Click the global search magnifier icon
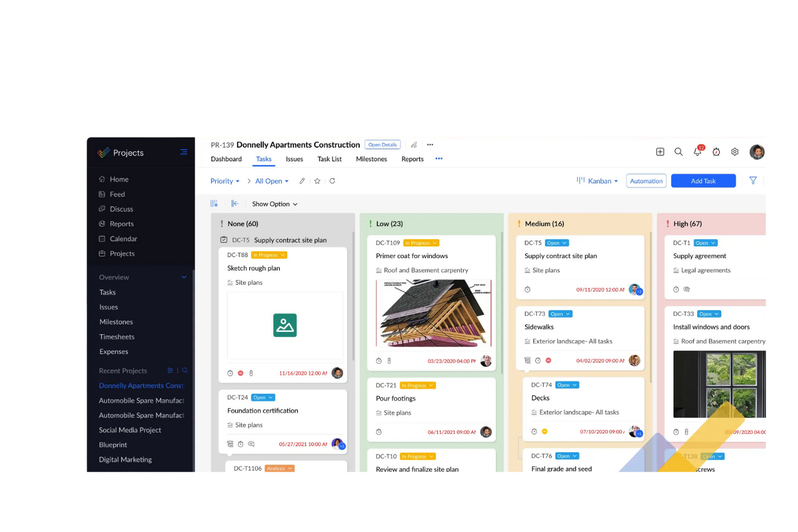Screen dimensions: 798x532 click(678, 152)
